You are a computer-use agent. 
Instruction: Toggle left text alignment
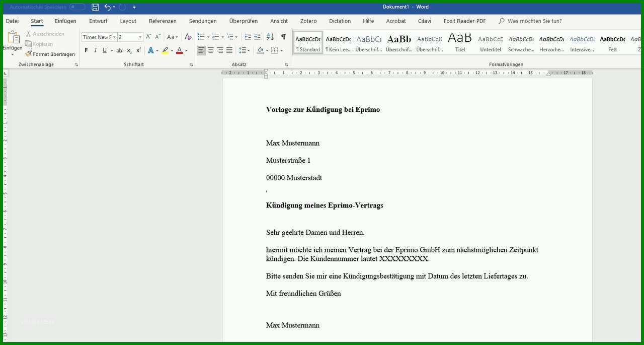click(201, 50)
